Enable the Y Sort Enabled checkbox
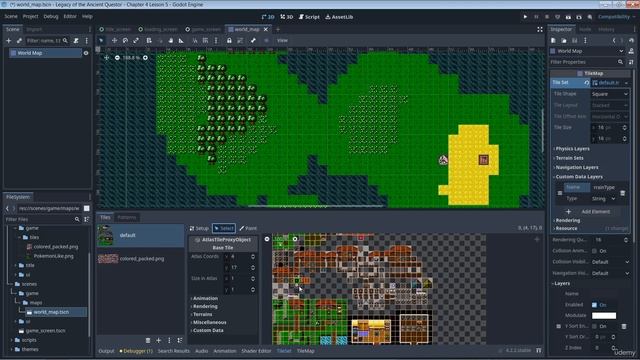The width and height of the screenshot is (640, 360). click(594, 326)
